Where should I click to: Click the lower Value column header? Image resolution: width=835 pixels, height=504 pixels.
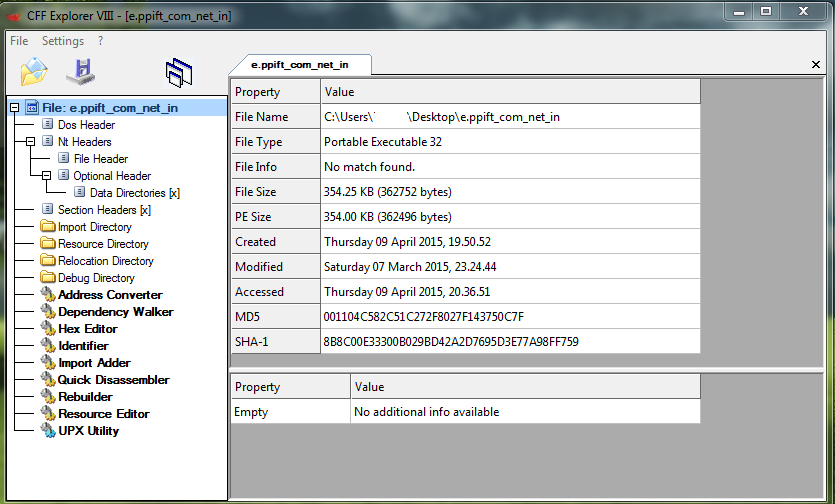(526, 387)
